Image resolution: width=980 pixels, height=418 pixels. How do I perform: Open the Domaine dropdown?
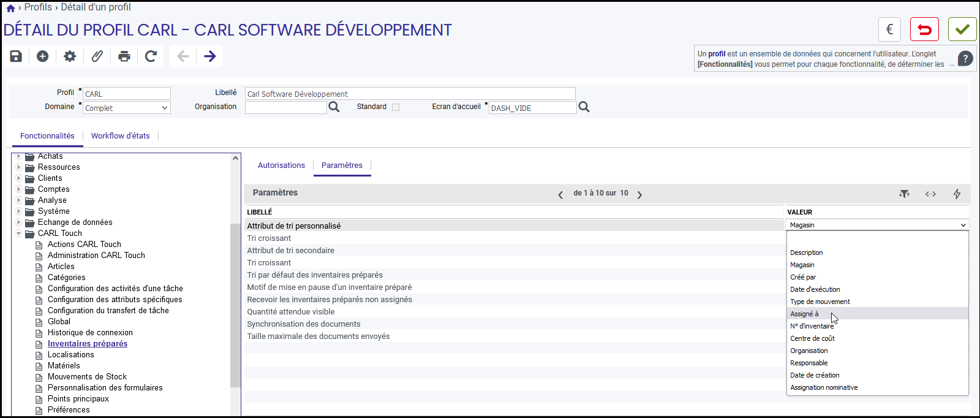coord(127,108)
